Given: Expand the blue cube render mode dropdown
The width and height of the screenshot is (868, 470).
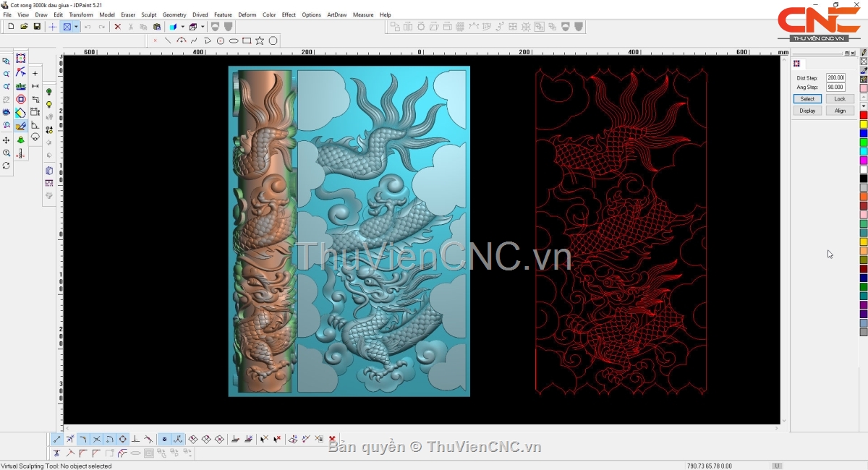Looking at the screenshot, I should click(182, 27).
